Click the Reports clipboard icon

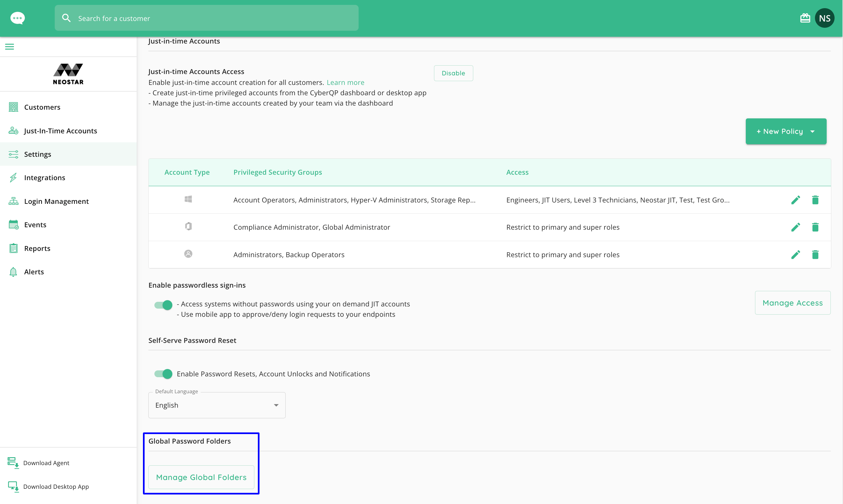13,248
